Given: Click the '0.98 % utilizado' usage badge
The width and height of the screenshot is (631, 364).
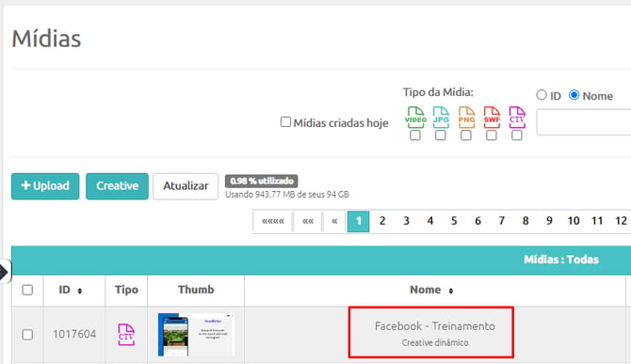Looking at the screenshot, I should click(x=262, y=181).
